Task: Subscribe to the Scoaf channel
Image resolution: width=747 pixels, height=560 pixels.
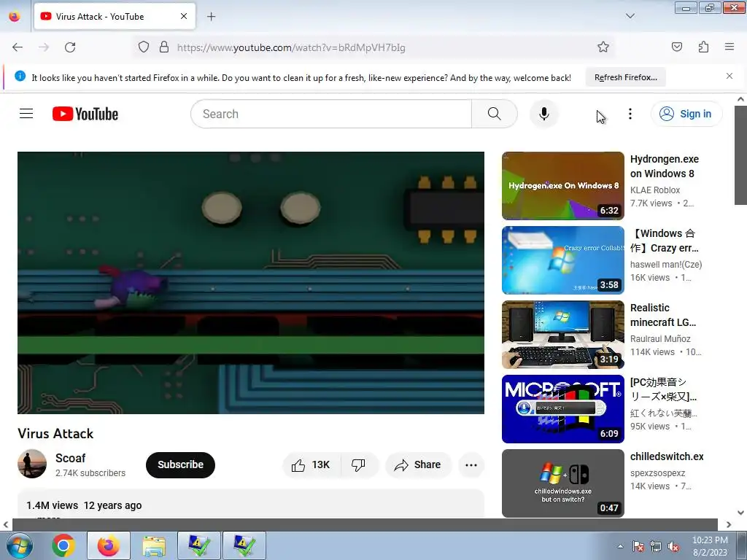Action: pyautogui.click(x=180, y=464)
